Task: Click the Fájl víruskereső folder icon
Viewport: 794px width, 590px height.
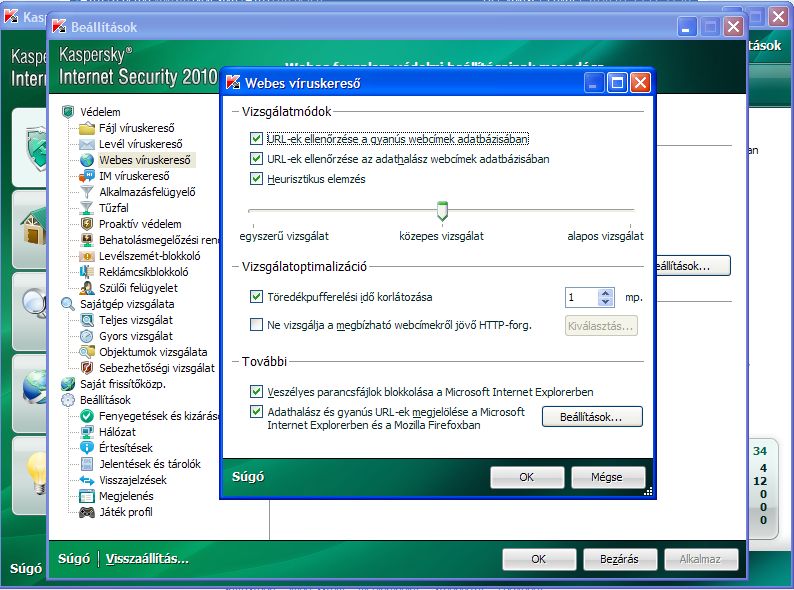Action: 87,128
